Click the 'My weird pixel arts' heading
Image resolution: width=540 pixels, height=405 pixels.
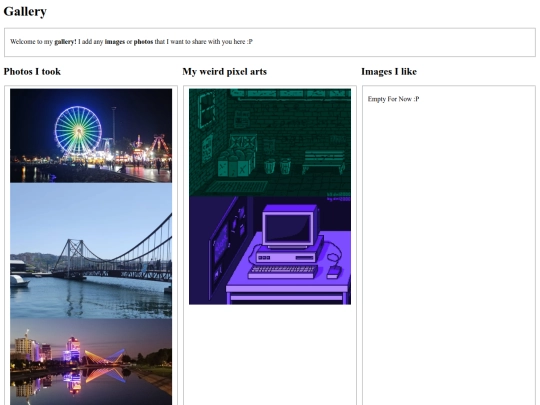coord(225,72)
